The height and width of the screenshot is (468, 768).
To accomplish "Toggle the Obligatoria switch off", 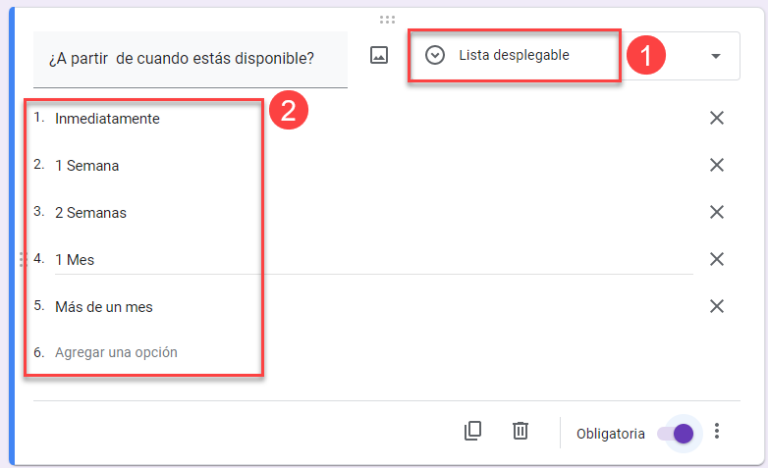I will (676, 433).
